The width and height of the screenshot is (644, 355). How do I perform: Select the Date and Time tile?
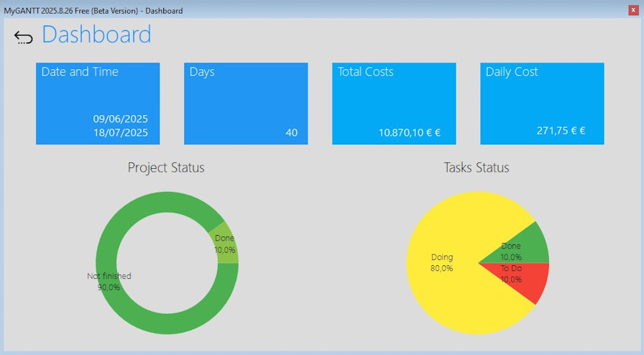[x=98, y=103]
